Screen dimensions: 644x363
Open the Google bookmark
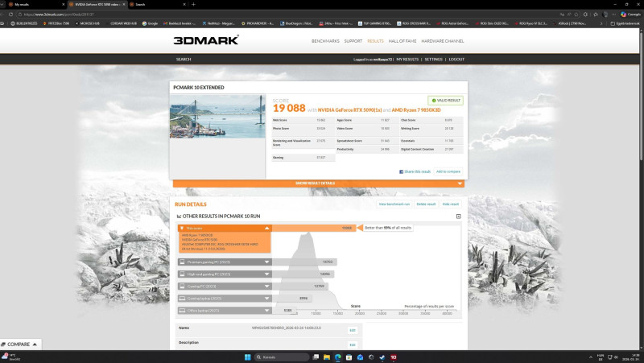coord(151,23)
